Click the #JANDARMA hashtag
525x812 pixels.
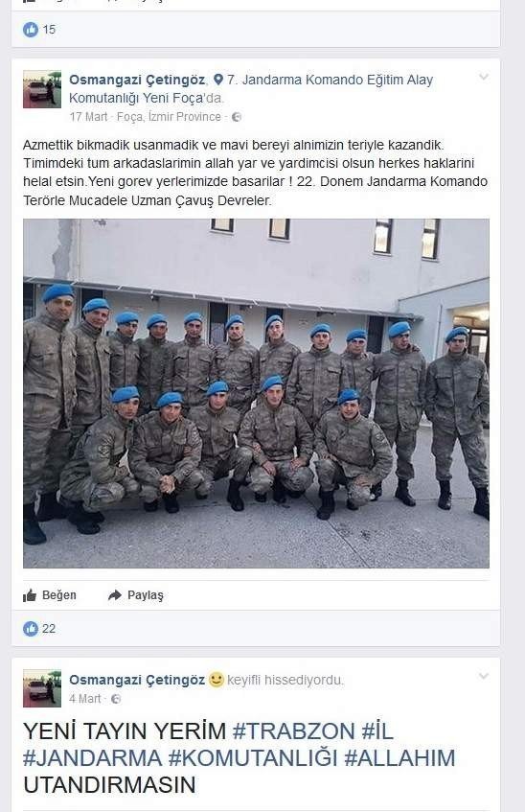pyautogui.click(x=92, y=758)
